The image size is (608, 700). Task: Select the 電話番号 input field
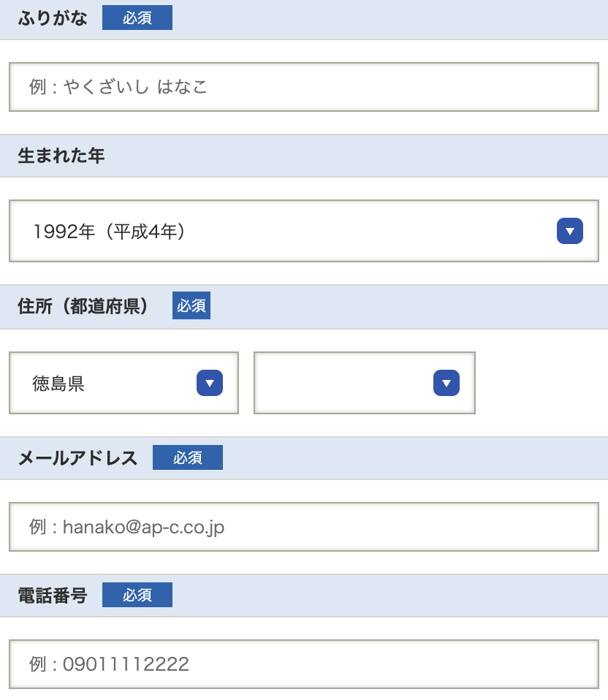coord(303,664)
